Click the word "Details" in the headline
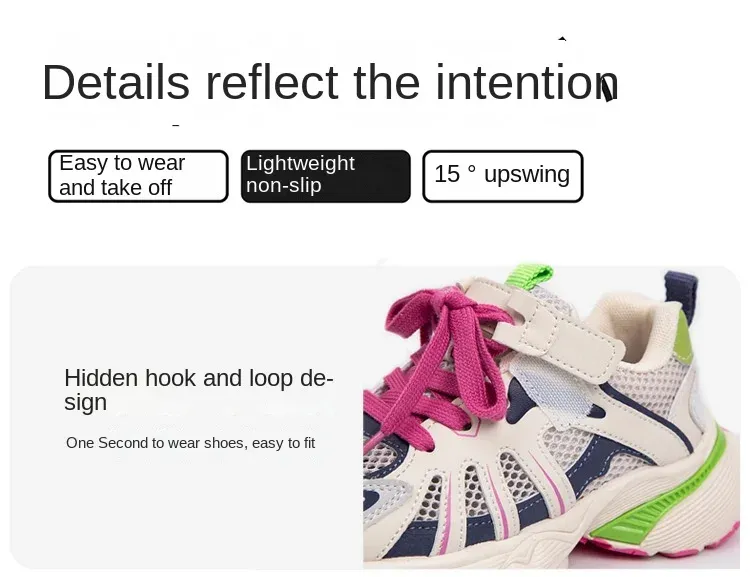The height and width of the screenshot is (577, 750). click(x=115, y=82)
